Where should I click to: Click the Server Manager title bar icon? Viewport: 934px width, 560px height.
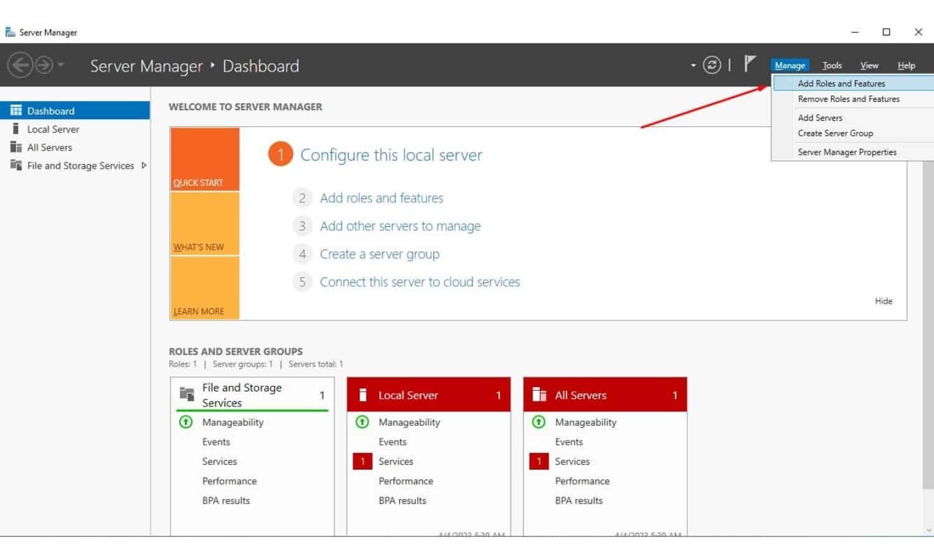click(x=10, y=32)
